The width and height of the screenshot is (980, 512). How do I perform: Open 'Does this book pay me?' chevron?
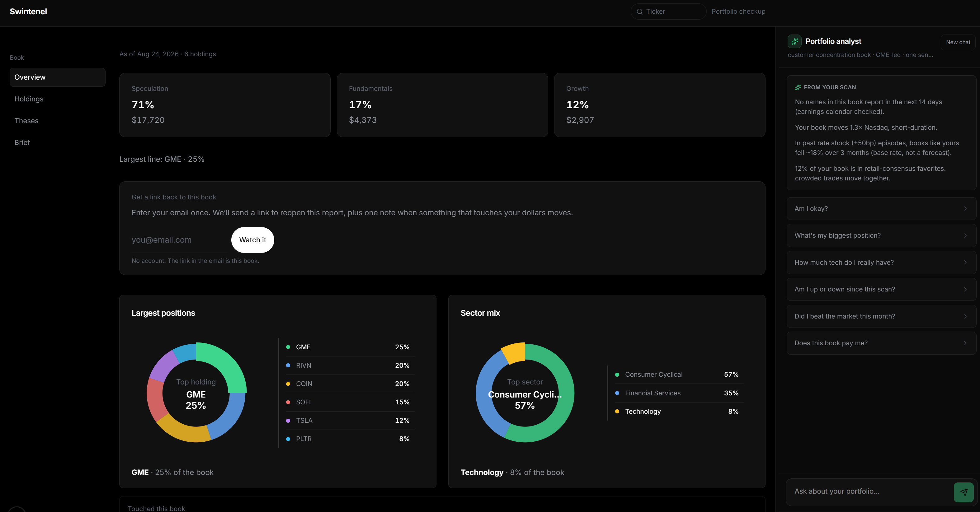(x=965, y=343)
